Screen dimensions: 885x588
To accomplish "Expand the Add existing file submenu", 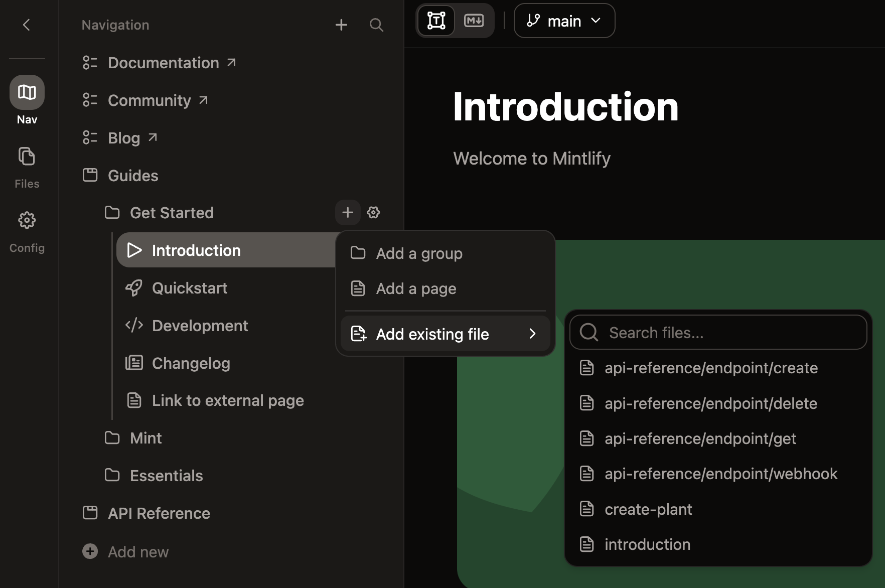I will coord(445,334).
